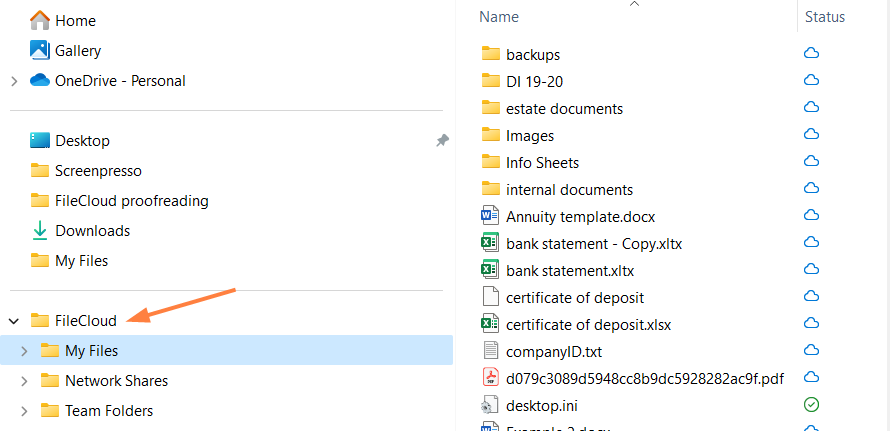Click the PDF icon of d079c3089d5948cc8b9dc5928282ac9f.pdf
This screenshot has width=890, height=431.
click(490, 378)
